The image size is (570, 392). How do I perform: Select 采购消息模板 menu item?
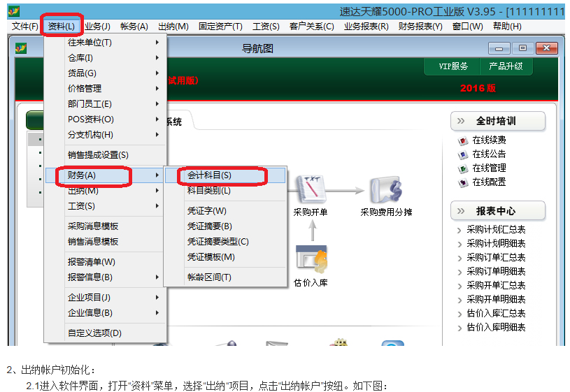(106, 226)
